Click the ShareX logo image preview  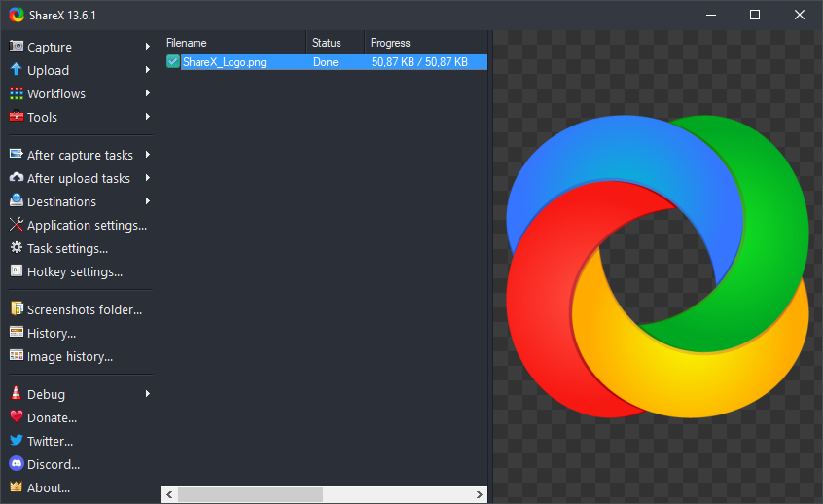(658, 266)
